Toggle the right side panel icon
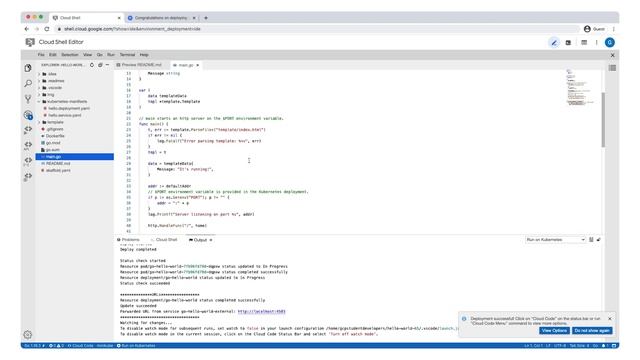Screen dimensions: 640x360 [612, 68]
